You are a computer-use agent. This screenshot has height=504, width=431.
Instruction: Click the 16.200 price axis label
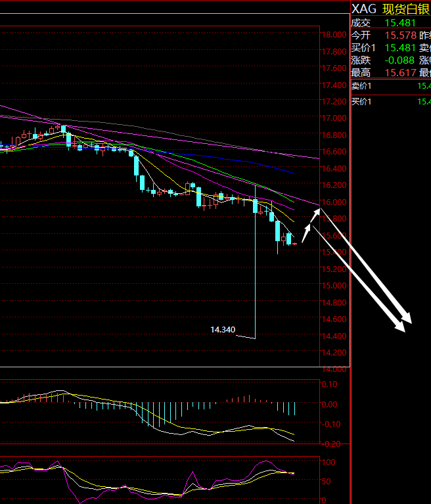pyautogui.click(x=334, y=185)
